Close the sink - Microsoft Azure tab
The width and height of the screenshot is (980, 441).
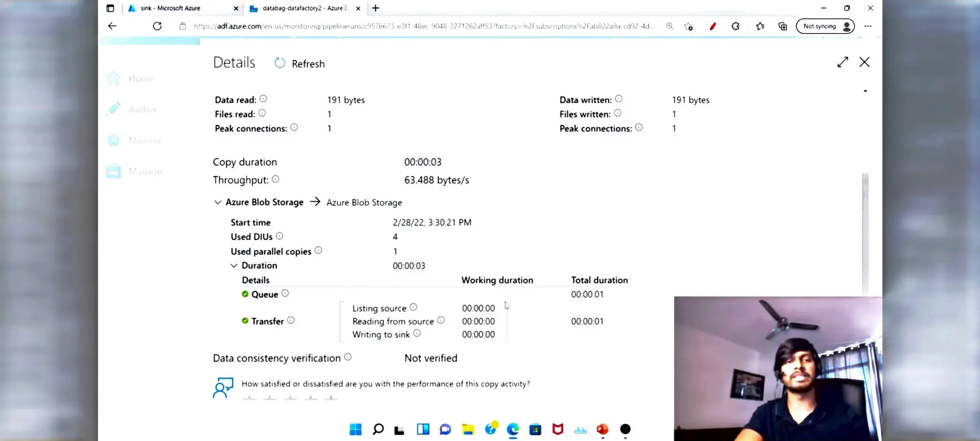pyautogui.click(x=236, y=8)
